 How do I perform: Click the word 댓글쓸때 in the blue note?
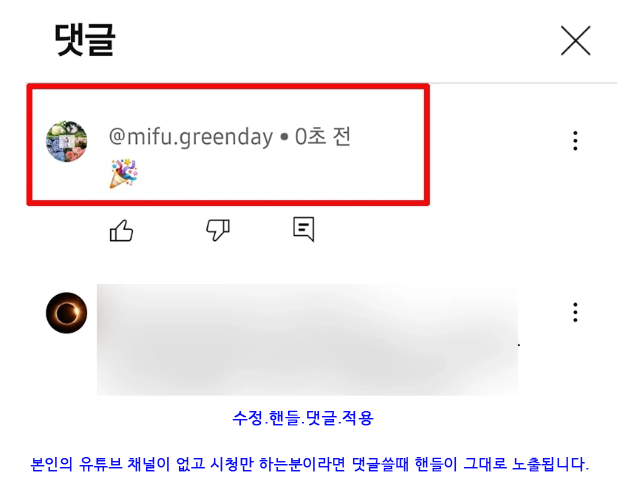(x=380, y=464)
